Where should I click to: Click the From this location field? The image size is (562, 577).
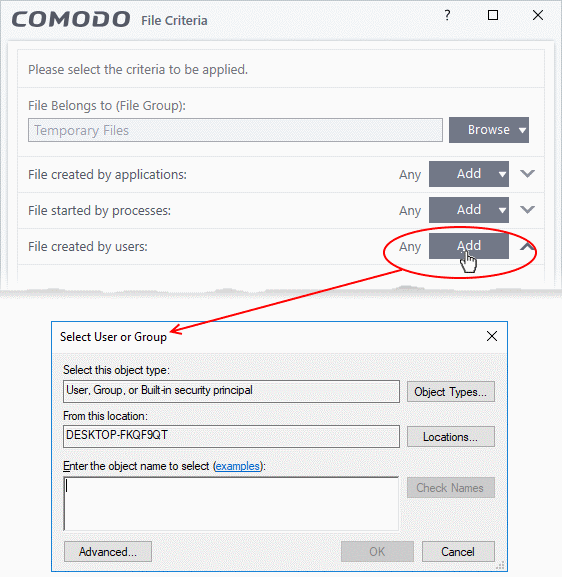[x=231, y=436]
